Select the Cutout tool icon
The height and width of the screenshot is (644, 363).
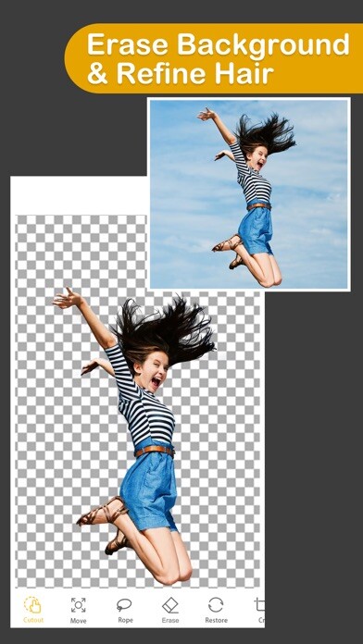(32, 604)
